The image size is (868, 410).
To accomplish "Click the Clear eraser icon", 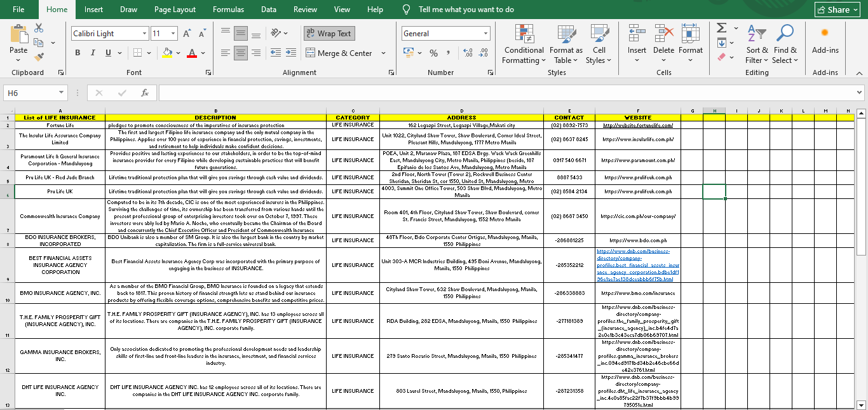I will [x=721, y=57].
